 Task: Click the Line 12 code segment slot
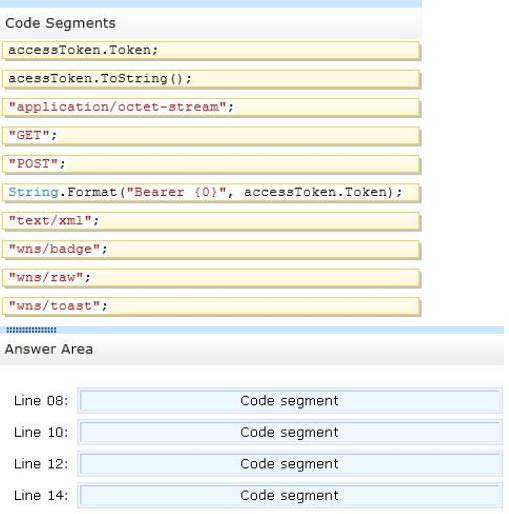[290, 464]
